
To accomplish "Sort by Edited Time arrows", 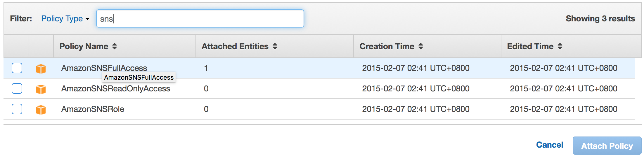I will [560, 46].
